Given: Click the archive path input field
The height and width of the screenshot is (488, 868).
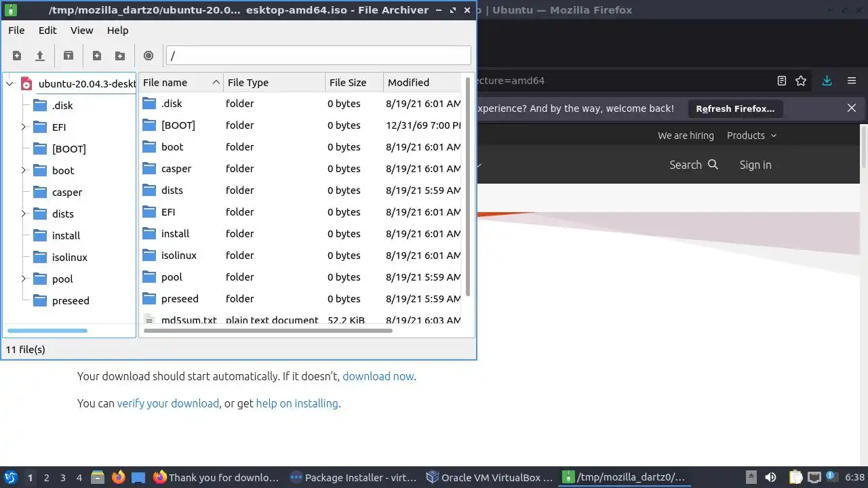Looking at the screenshot, I should 319,56.
